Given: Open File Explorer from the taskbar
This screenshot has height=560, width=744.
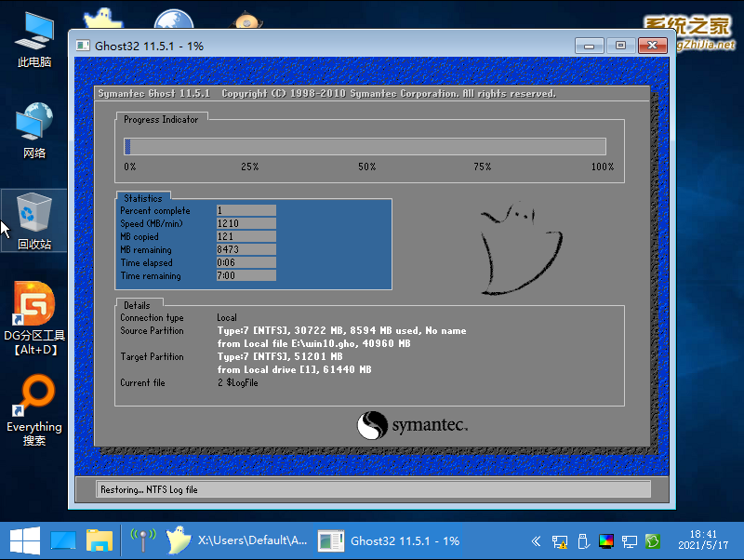Looking at the screenshot, I should tap(100, 540).
